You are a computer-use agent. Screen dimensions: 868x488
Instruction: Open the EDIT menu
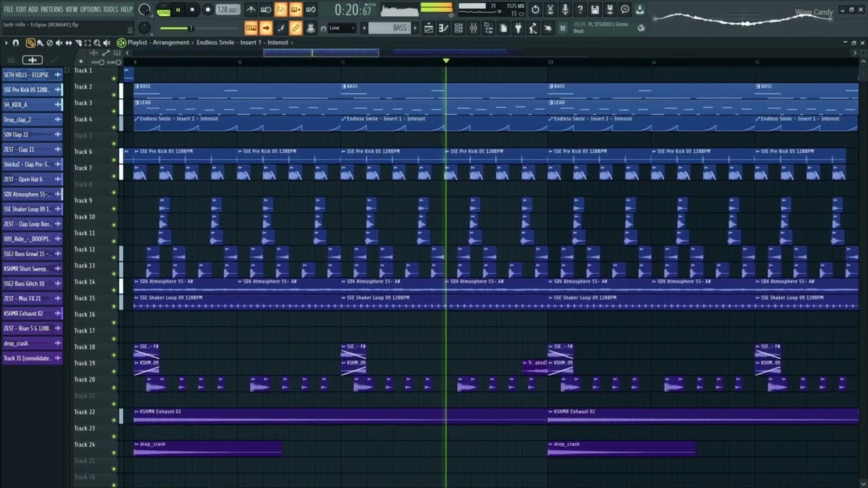21,9
